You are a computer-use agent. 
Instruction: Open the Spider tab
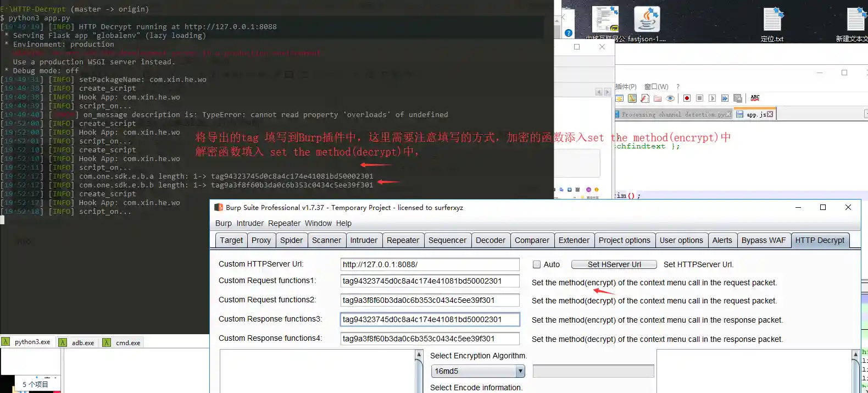click(x=291, y=240)
